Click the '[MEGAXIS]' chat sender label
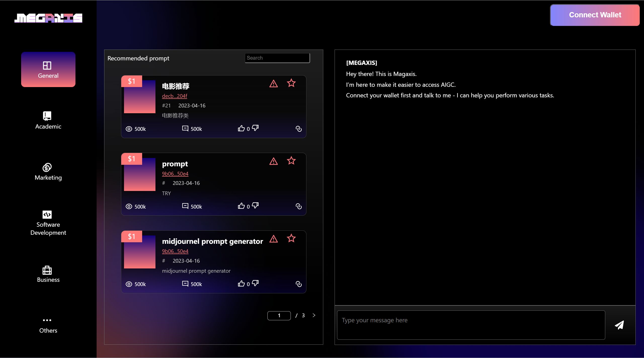This screenshot has width=644, height=358. pos(361,63)
